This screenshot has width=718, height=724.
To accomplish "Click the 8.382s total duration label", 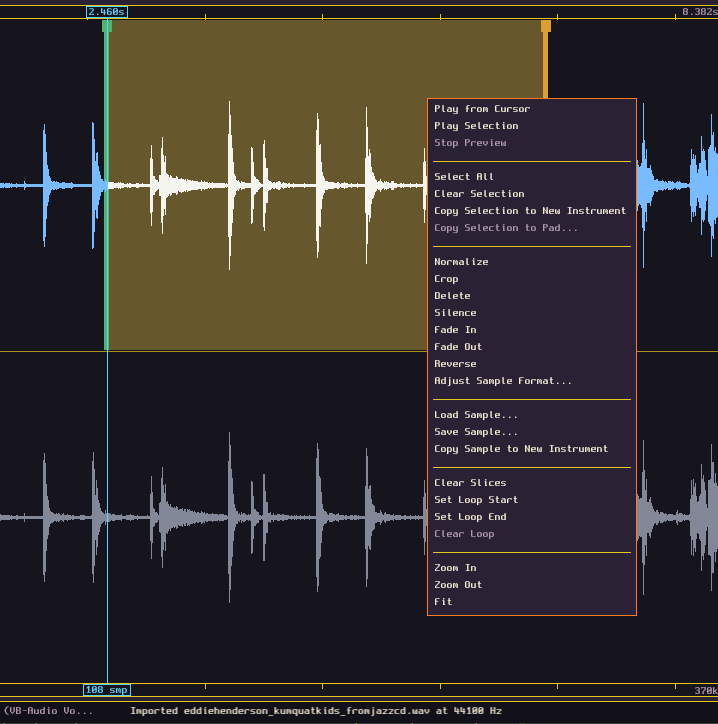I will coord(700,12).
